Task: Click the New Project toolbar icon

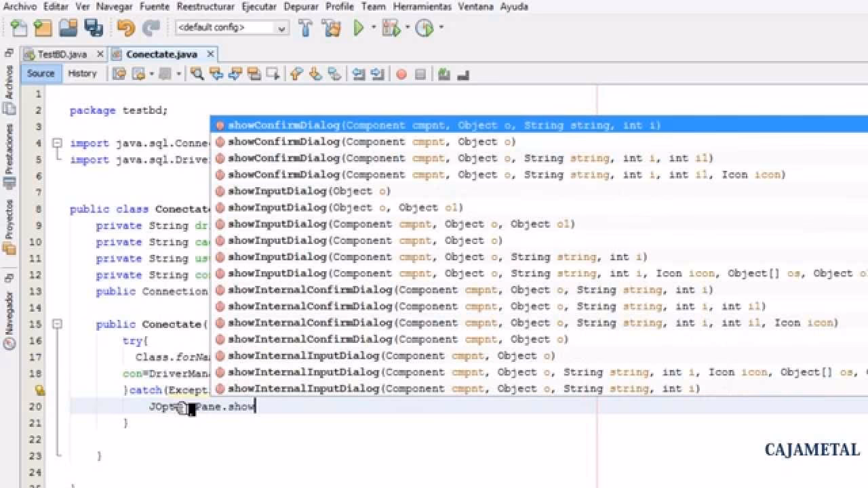Action: tap(43, 28)
